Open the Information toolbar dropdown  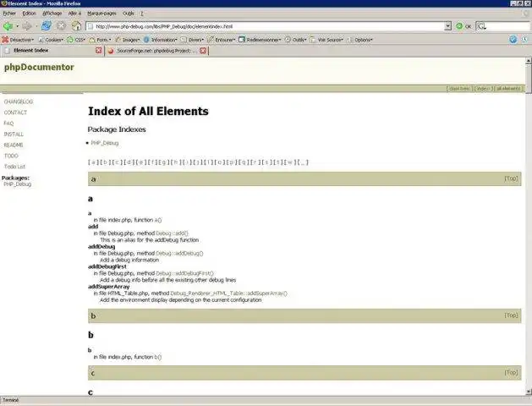coord(160,40)
